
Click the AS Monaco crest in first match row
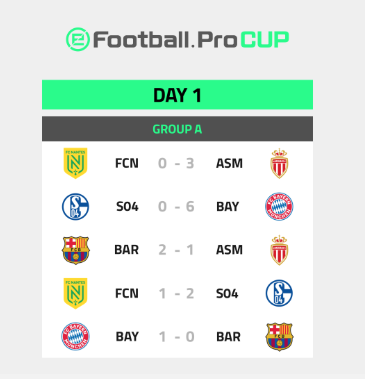tap(279, 163)
